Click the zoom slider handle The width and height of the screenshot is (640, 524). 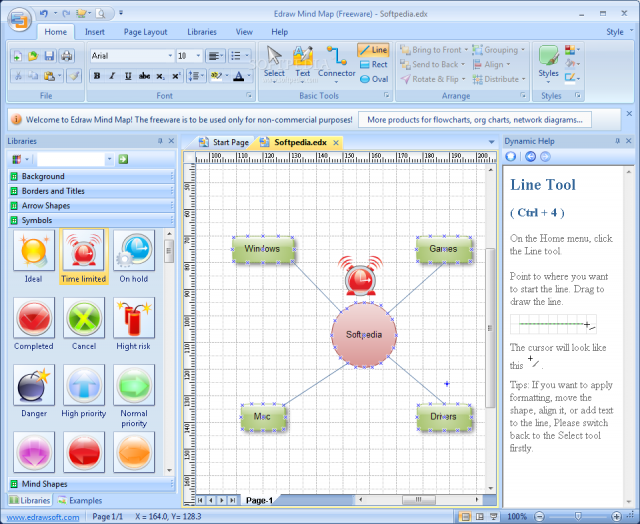[x=578, y=517]
